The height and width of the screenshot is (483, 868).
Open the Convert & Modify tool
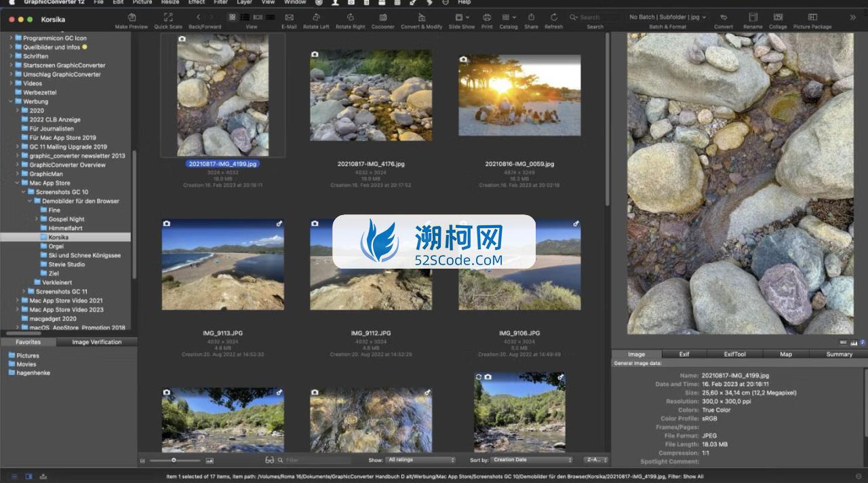pos(422,17)
